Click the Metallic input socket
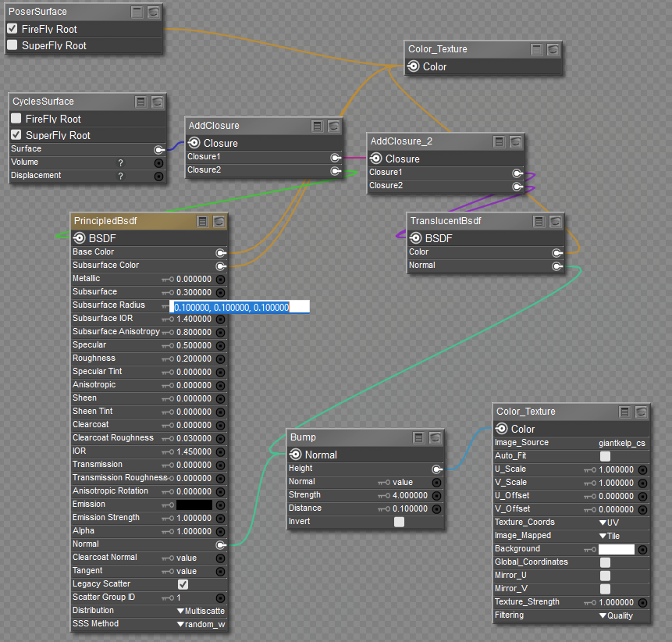 220,280
